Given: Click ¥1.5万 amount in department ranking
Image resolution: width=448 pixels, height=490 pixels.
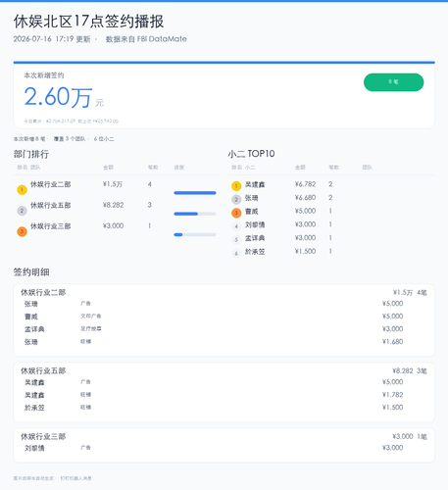Looking at the screenshot, I should pos(113,184).
